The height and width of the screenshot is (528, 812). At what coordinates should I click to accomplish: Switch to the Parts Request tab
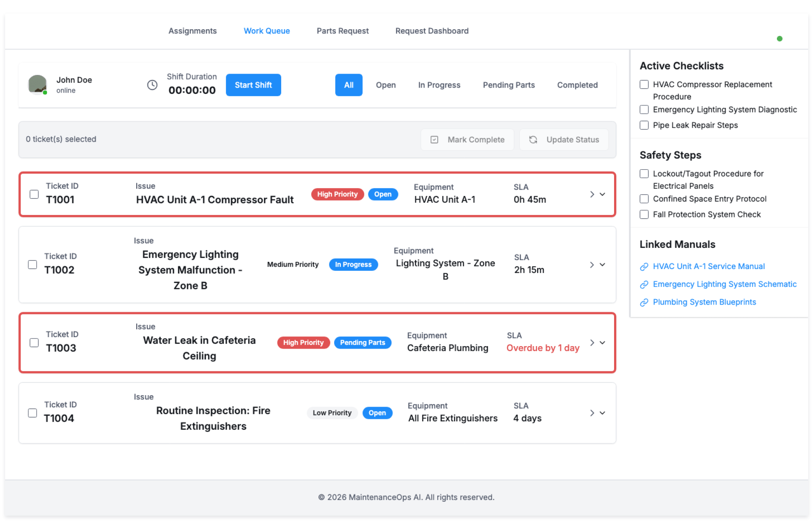pos(342,31)
